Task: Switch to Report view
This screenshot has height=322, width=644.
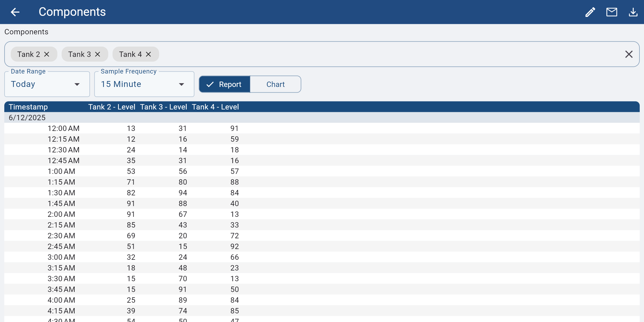Action: (x=225, y=84)
